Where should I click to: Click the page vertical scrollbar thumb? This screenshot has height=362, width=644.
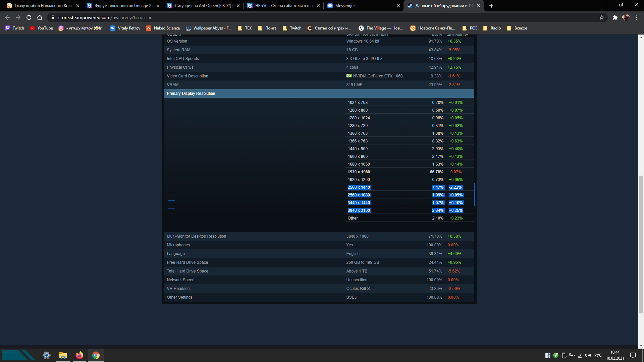[x=641, y=244]
